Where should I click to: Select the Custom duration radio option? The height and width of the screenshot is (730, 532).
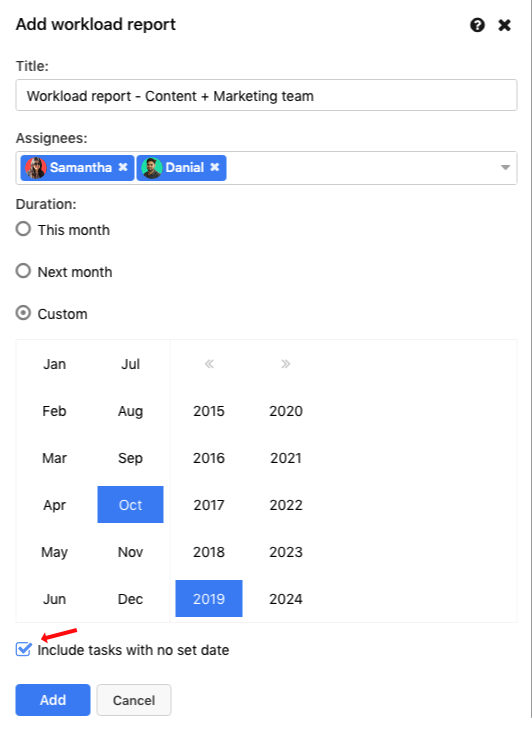[x=23, y=313]
